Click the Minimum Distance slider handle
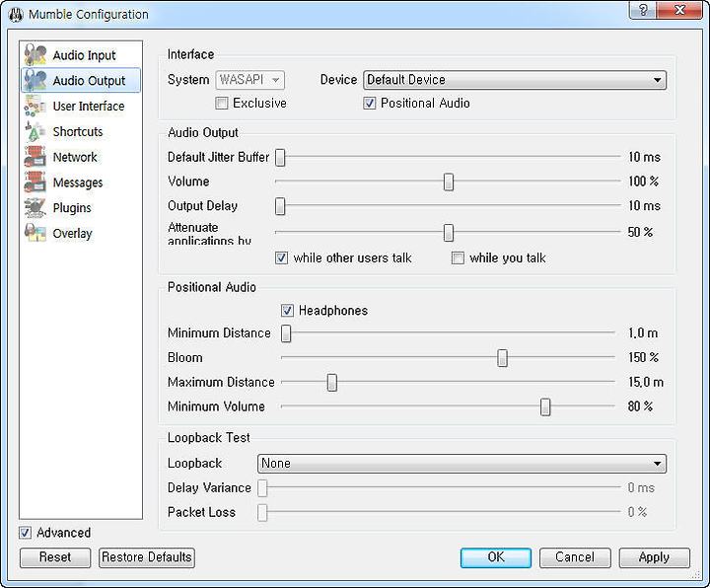 (x=286, y=333)
